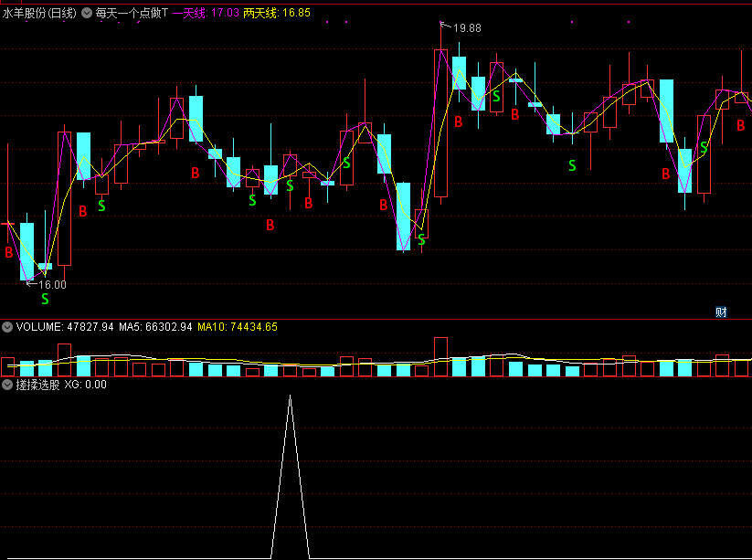Select the 水羊股份(日线) chart title
Image resolution: width=752 pixels, height=560 pixels.
(39, 13)
